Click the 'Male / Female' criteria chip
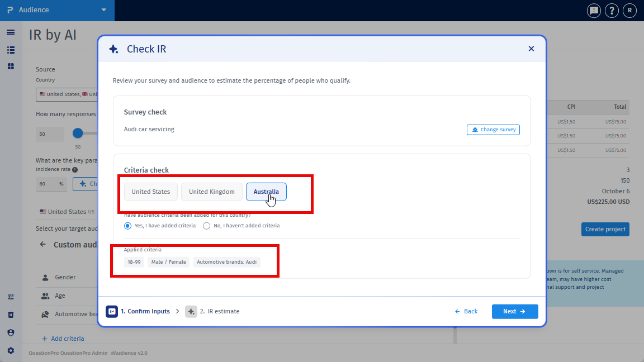 point(168,262)
